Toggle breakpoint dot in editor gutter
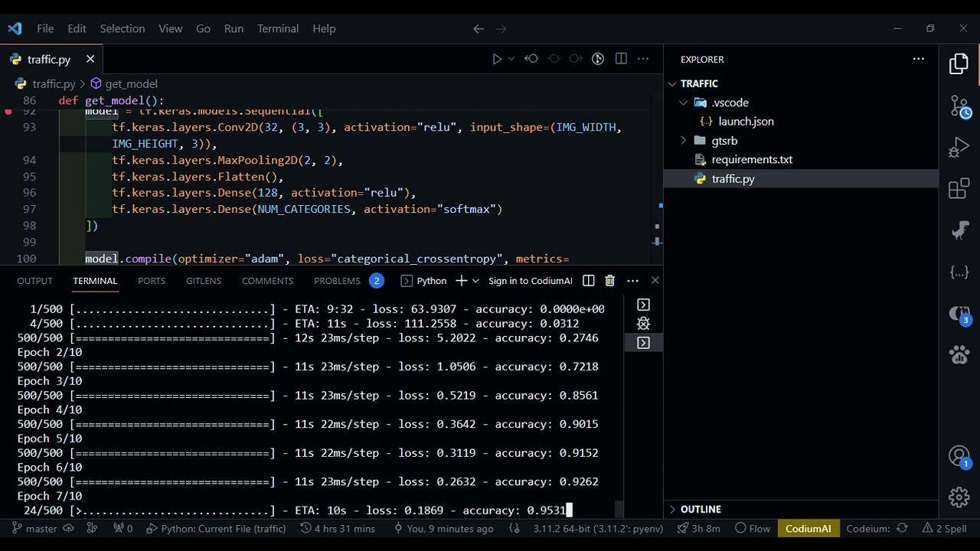This screenshot has width=980, height=551. pyautogui.click(x=8, y=112)
